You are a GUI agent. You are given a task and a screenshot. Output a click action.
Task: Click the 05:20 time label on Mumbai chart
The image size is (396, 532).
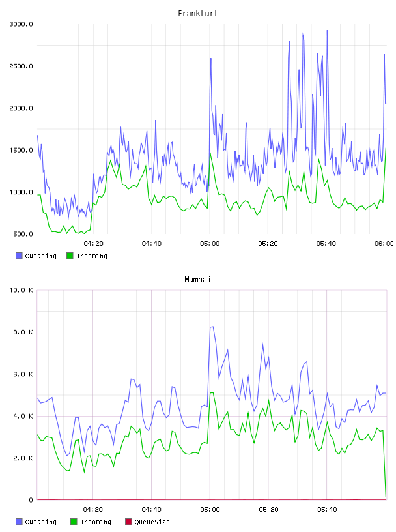tap(268, 510)
